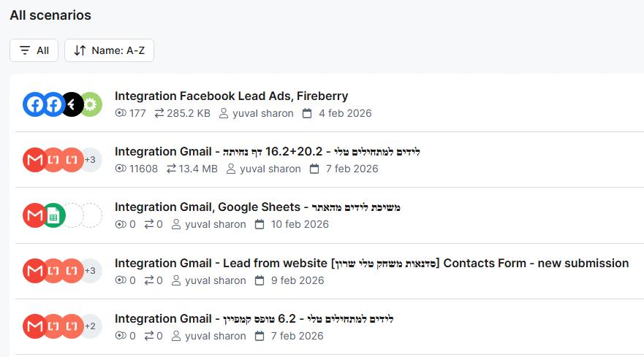Open Integration Facebook Lead Ads, Fireberry scenario
Viewport: 644px width, 357px height.
pyautogui.click(x=231, y=96)
